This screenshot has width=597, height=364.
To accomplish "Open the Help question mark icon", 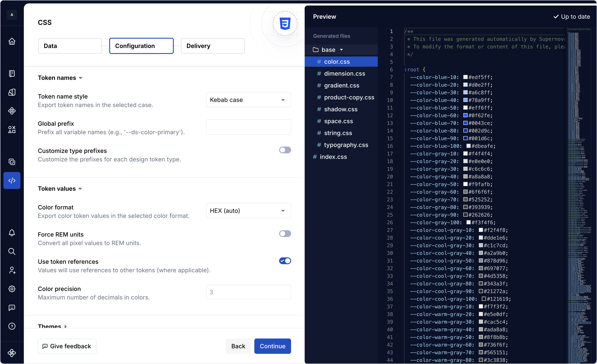I will coord(12,326).
